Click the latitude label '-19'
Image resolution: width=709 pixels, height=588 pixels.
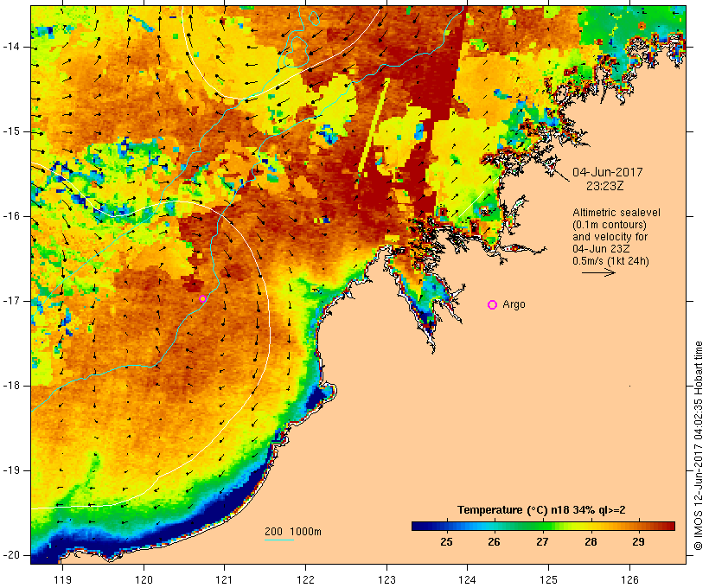(x=11, y=470)
